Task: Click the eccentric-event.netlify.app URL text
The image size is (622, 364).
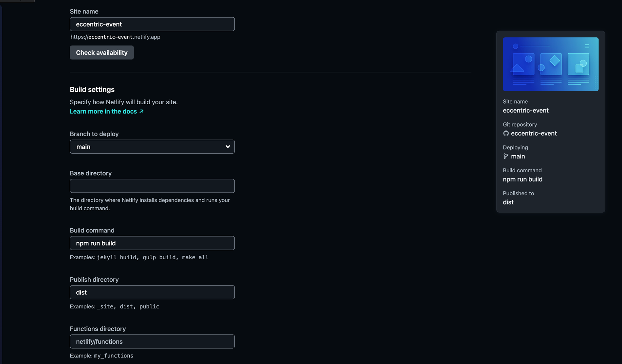Action: 115,37
